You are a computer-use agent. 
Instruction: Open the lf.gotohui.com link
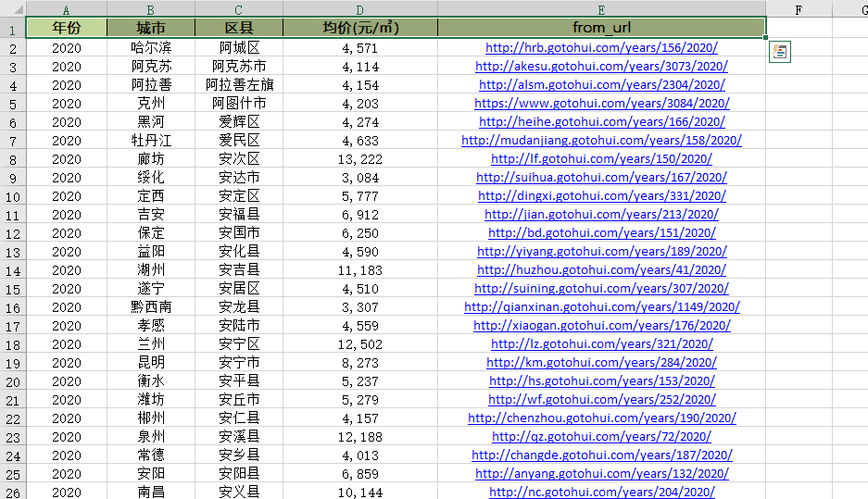(x=602, y=159)
